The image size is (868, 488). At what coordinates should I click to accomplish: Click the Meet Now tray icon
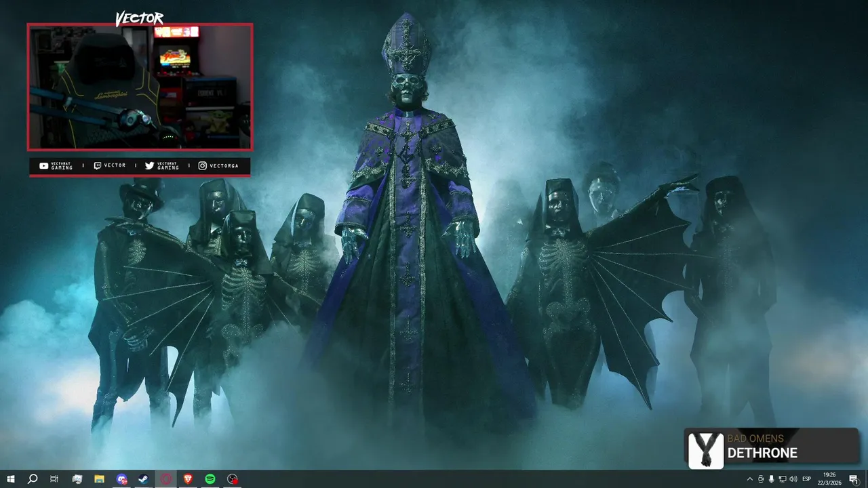(x=761, y=479)
